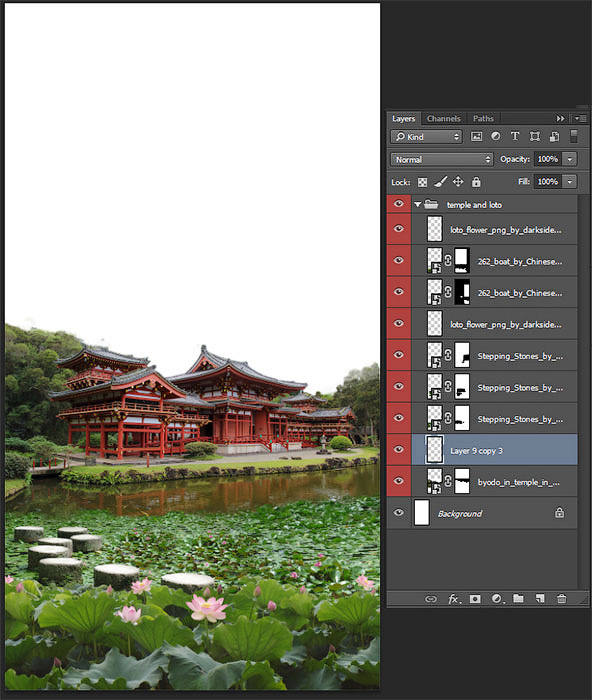Open the Layers panel flyout menu
Image resolution: width=592 pixels, height=700 pixels.
click(x=580, y=118)
